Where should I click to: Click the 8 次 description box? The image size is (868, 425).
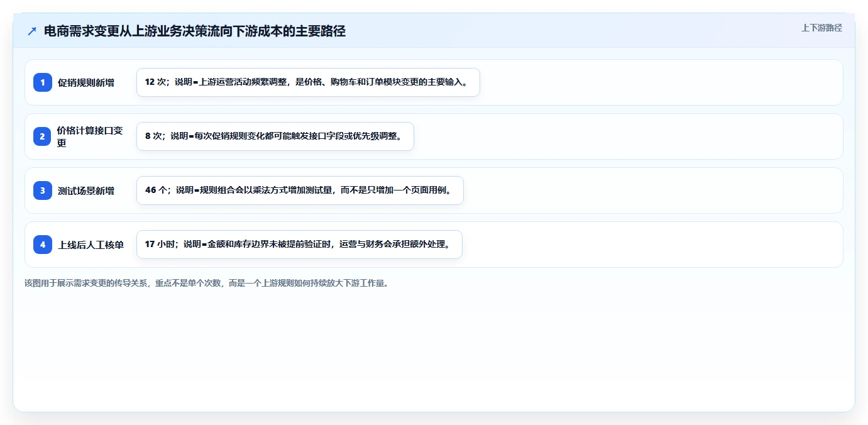pyautogui.click(x=275, y=136)
